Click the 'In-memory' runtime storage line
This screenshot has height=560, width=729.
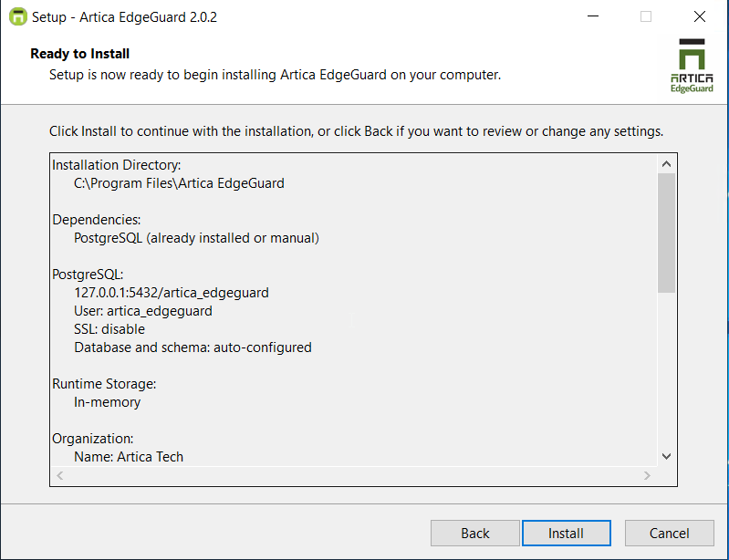107,402
